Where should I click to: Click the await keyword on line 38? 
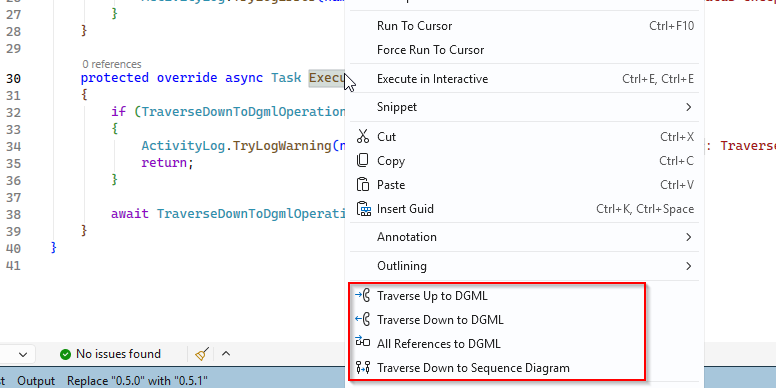coord(130,213)
